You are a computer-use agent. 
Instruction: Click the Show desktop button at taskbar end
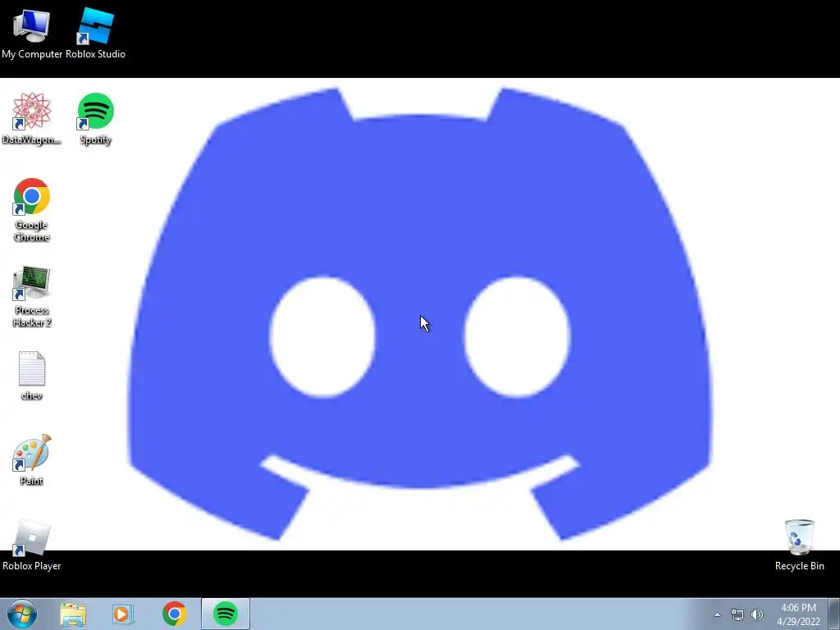pyautogui.click(x=834, y=614)
